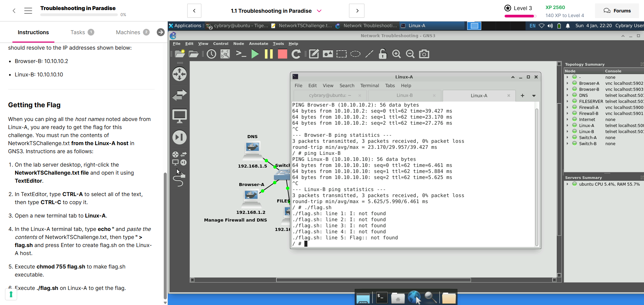
Task: Switch to the Linux-B terminal tab
Action: tap(404, 96)
